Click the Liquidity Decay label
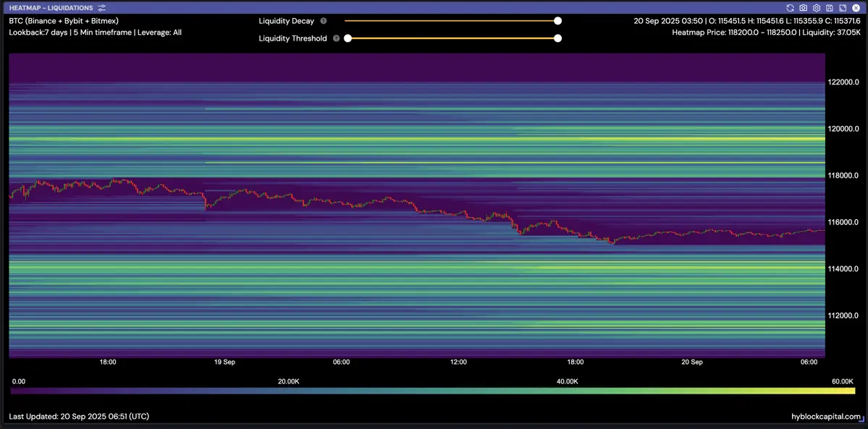Screen dimensions: 868x429 pos(287,21)
